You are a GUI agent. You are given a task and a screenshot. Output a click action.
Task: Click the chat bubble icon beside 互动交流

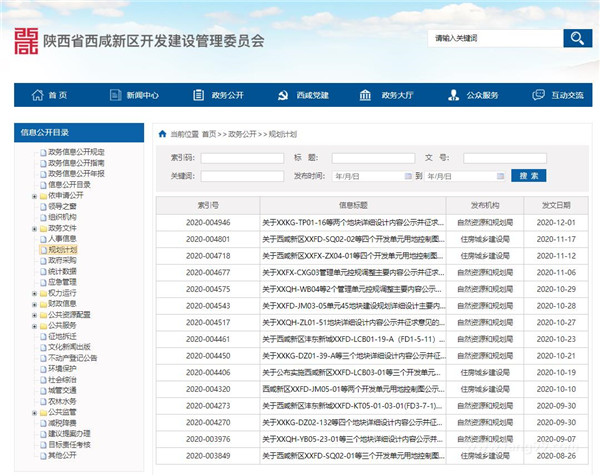[x=538, y=95]
